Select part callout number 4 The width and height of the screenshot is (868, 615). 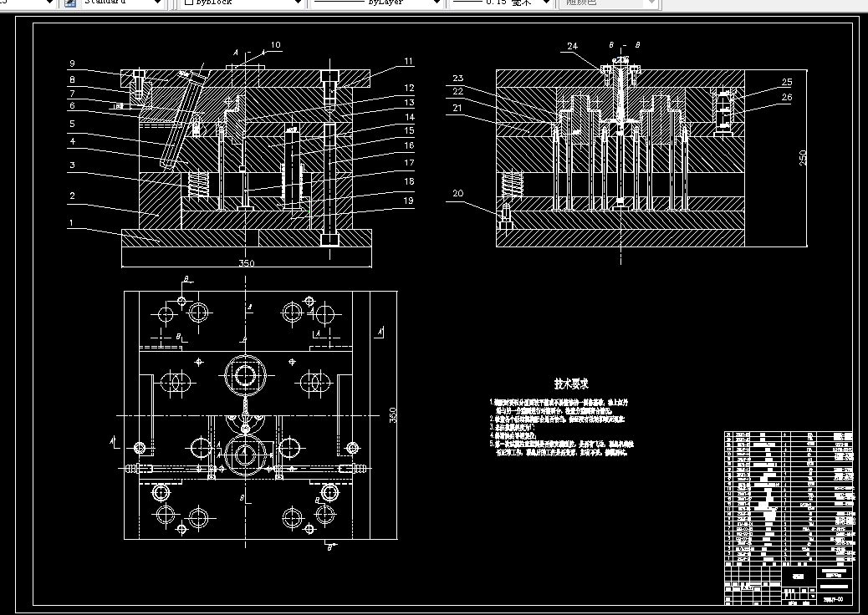(x=72, y=141)
